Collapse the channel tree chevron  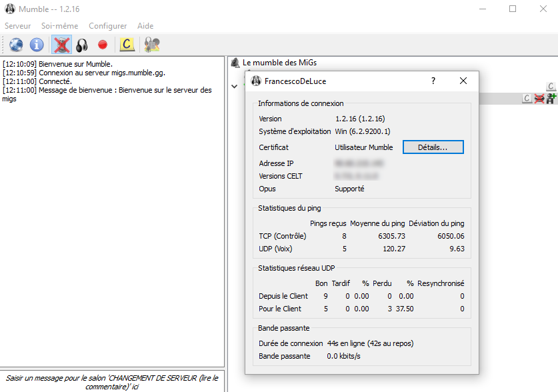(x=234, y=86)
